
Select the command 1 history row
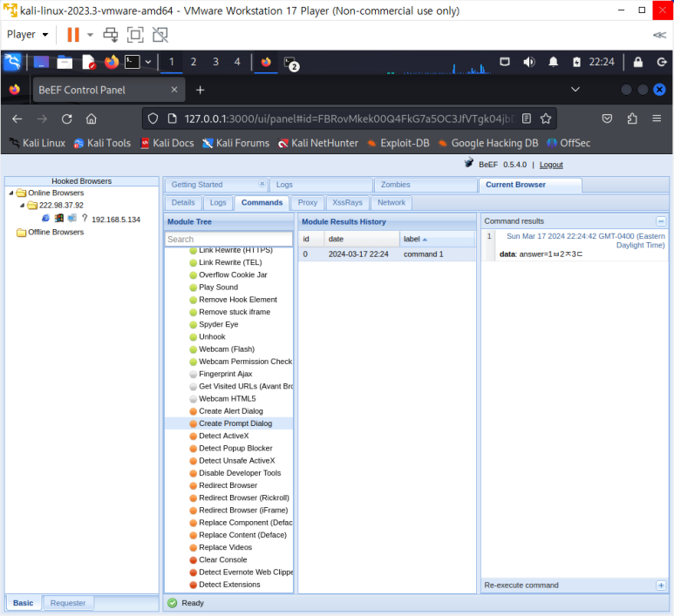pyautogui.click(x=387, y=254)
